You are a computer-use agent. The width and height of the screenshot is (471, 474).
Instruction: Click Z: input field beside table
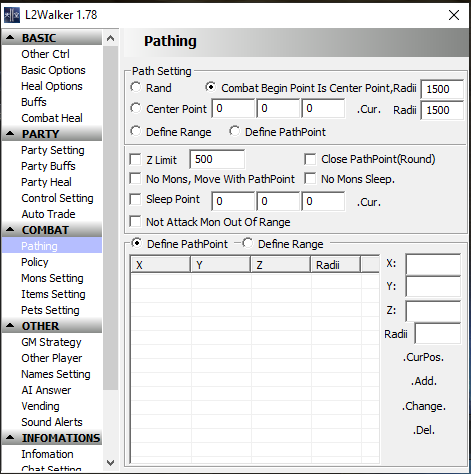pyautogui.click(x=433, y=311)
